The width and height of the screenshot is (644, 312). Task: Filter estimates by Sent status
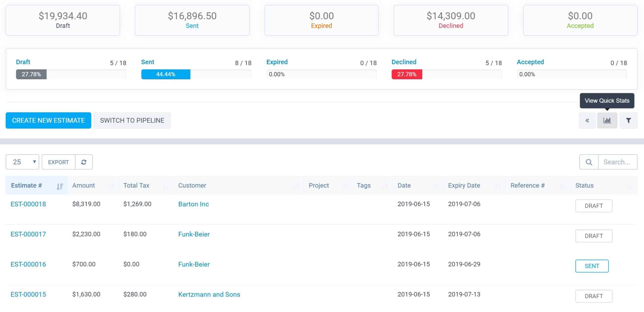(148, 62)
